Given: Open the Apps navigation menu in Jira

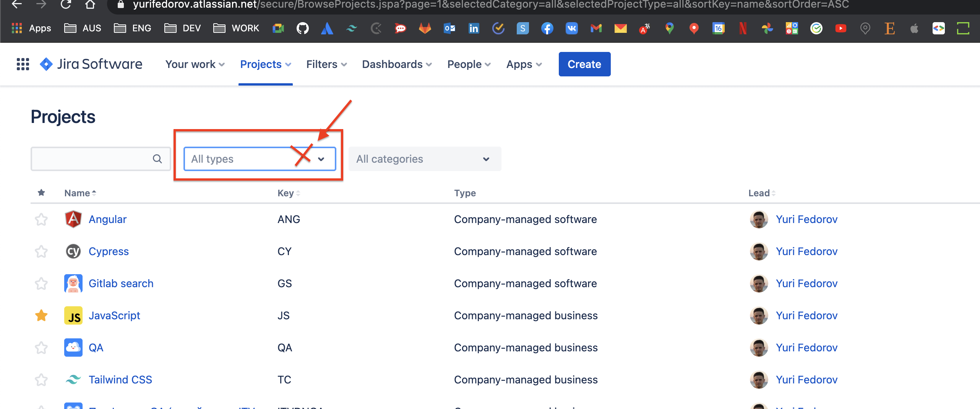Looking at the screenshot, I should coord(524,64).
